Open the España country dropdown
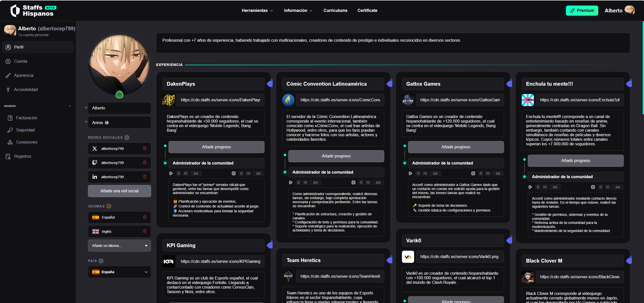 tap(119, 272)
